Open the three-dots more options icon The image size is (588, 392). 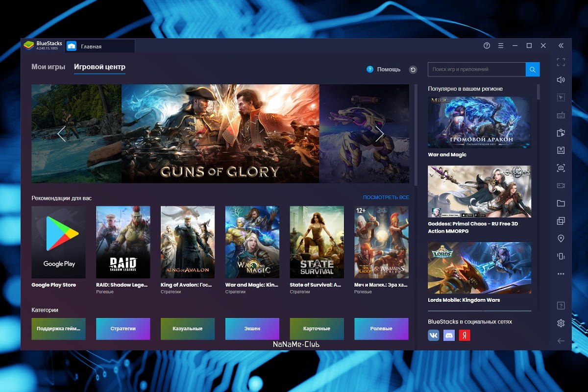pyautogui.click(x=561, y=274)
